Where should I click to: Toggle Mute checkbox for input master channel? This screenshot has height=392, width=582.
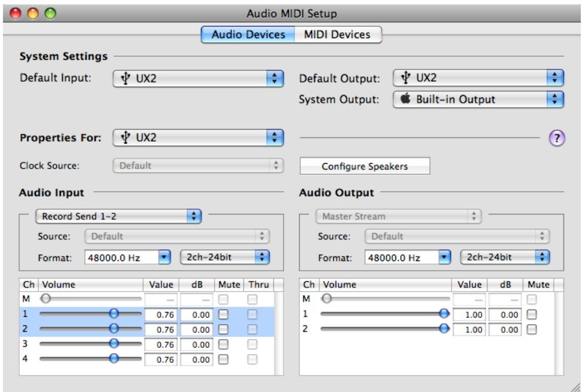coord(223,299)
